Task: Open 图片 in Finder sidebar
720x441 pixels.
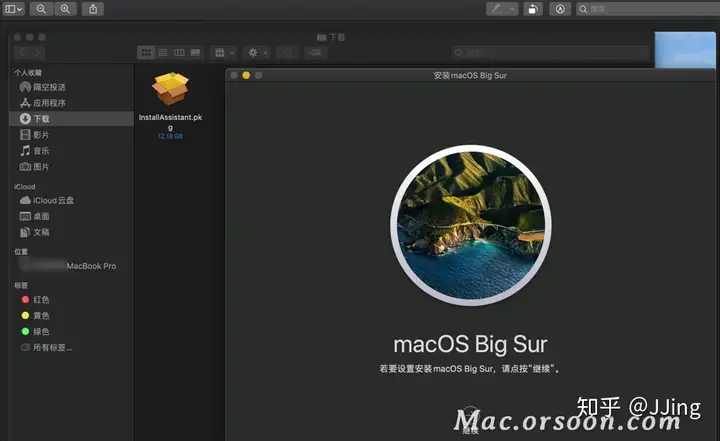Action: [x=35, y=166]
